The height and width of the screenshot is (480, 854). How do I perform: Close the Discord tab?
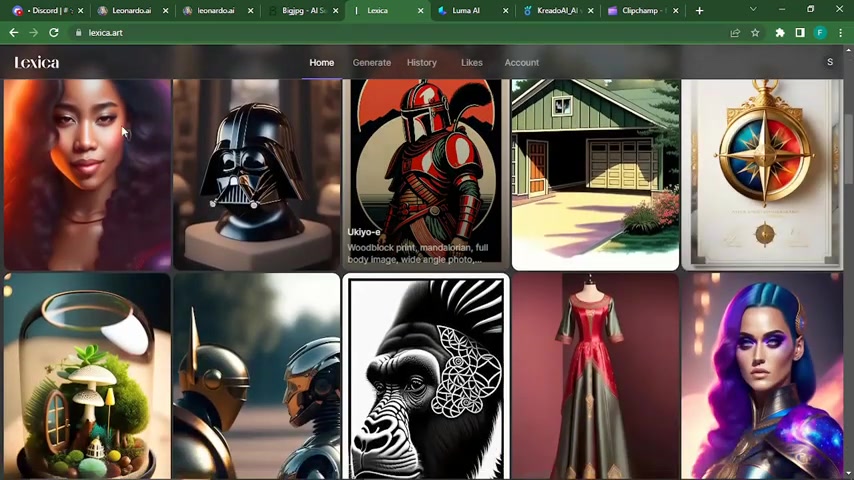tap(81, 10)
